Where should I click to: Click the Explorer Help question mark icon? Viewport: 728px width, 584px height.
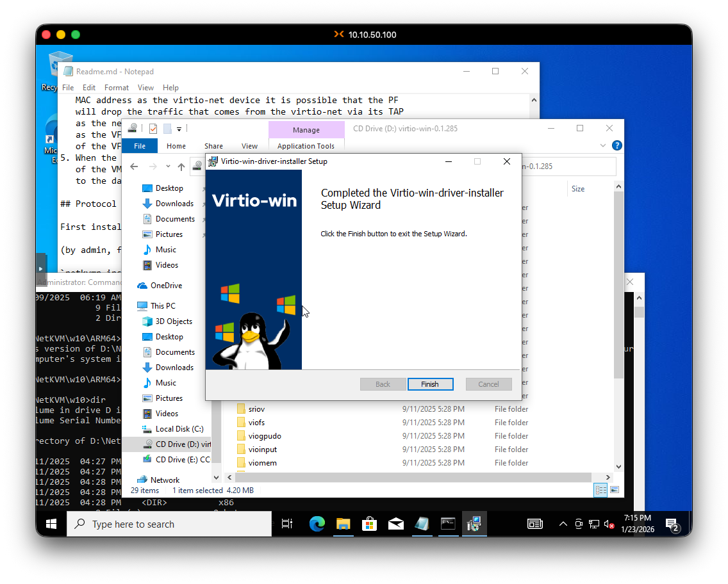(x=616, y=145)
